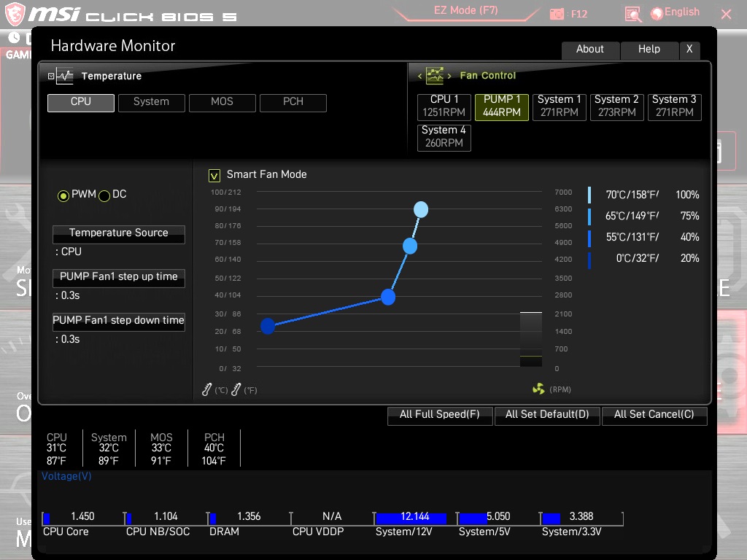This screenshot has height=560, width=747.
Task: Click the MOS 33°C temperature readout
Action: click(161, 448)
